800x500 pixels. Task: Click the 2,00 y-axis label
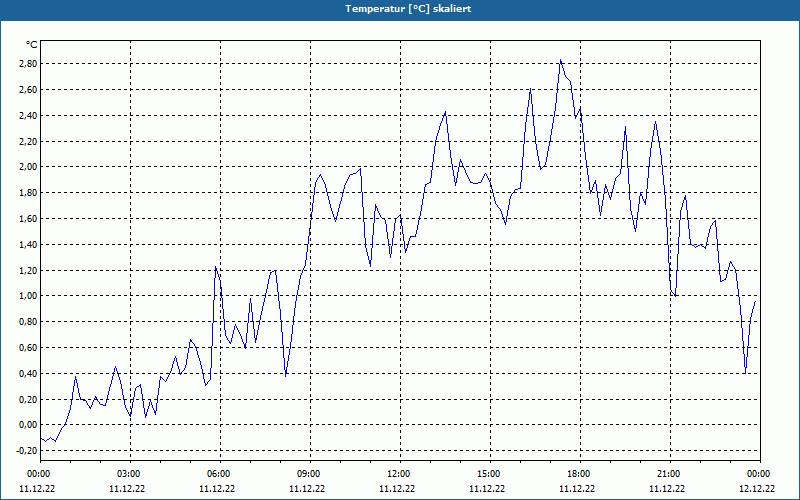pos(29,167)
